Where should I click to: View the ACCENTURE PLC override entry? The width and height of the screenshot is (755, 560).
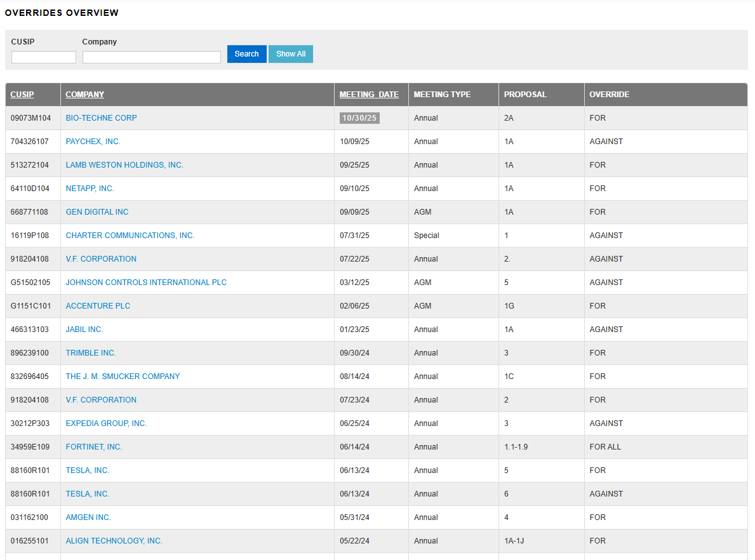point(98,305)
